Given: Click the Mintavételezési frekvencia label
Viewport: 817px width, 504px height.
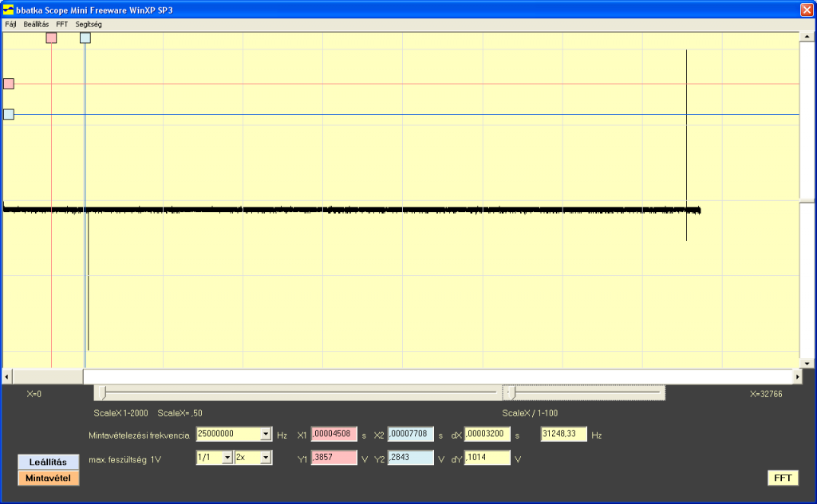Looking at the screenshot, I should click(139, 435).
